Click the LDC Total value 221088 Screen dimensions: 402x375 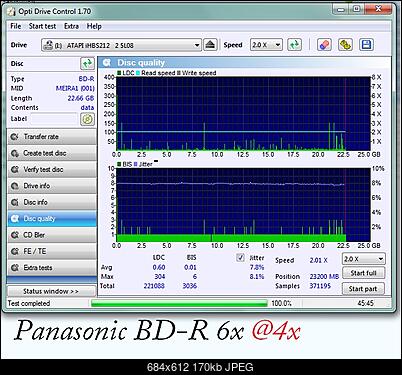(154, 286)
